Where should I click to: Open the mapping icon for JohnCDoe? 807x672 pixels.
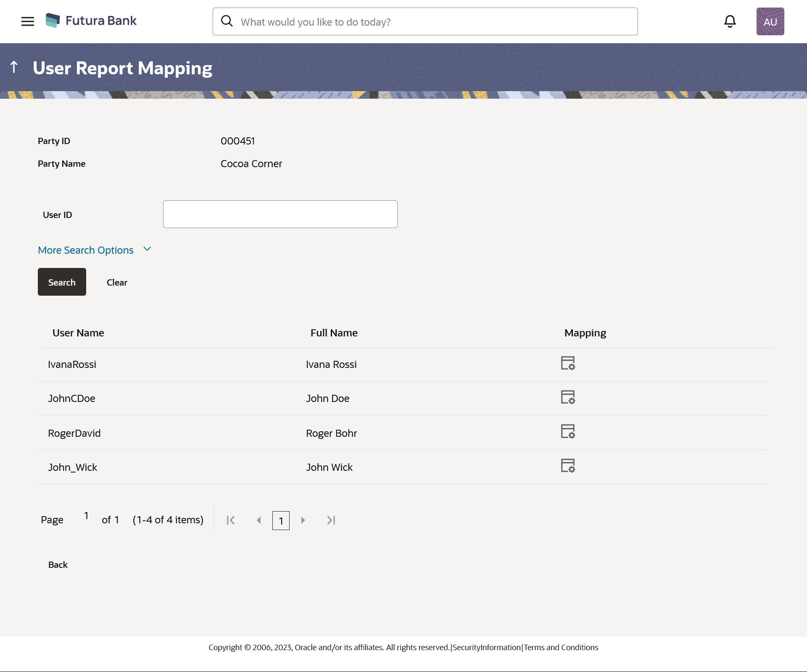[x=567, y=397]
